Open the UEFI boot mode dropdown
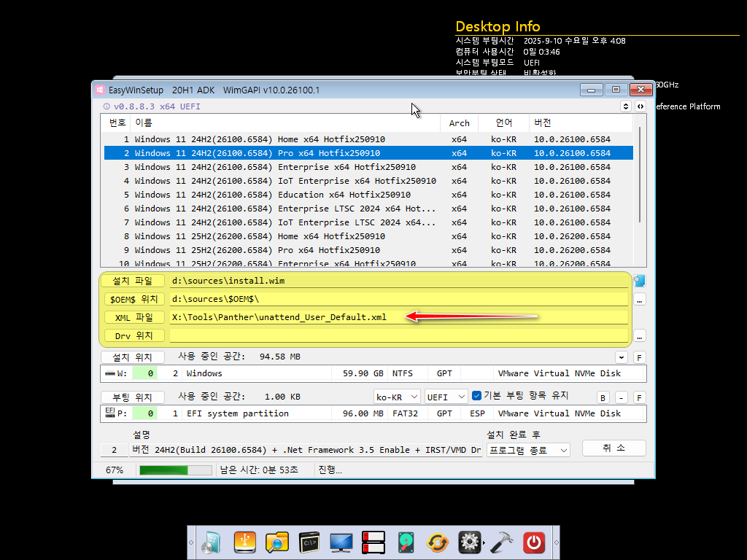The width and height of the screenshot is (747, 560). coord(446,397)
